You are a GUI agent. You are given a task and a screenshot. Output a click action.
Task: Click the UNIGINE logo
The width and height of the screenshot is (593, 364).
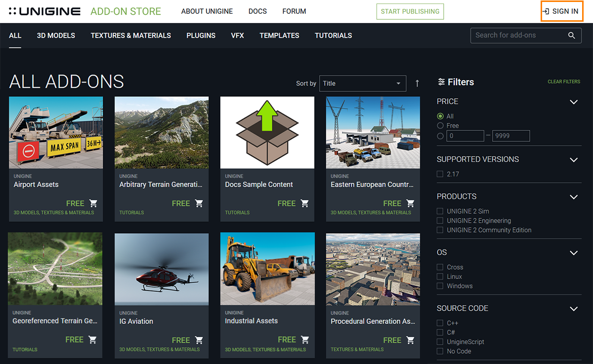click(45, 11)
